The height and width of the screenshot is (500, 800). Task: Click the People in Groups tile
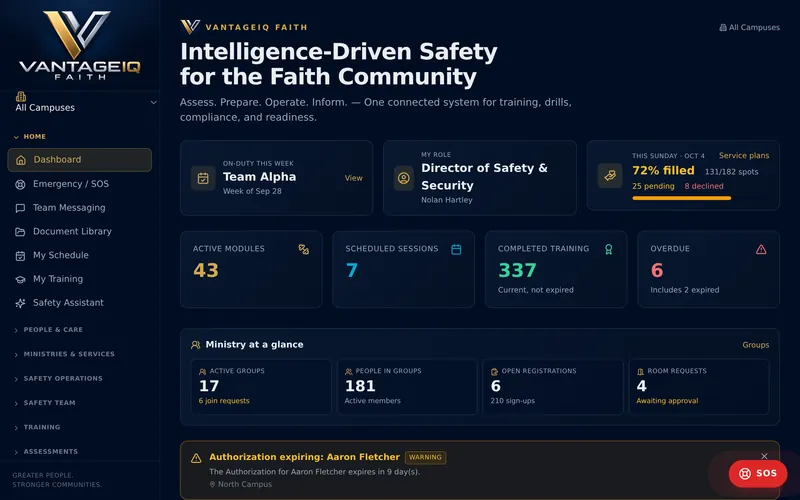point(407,387)
